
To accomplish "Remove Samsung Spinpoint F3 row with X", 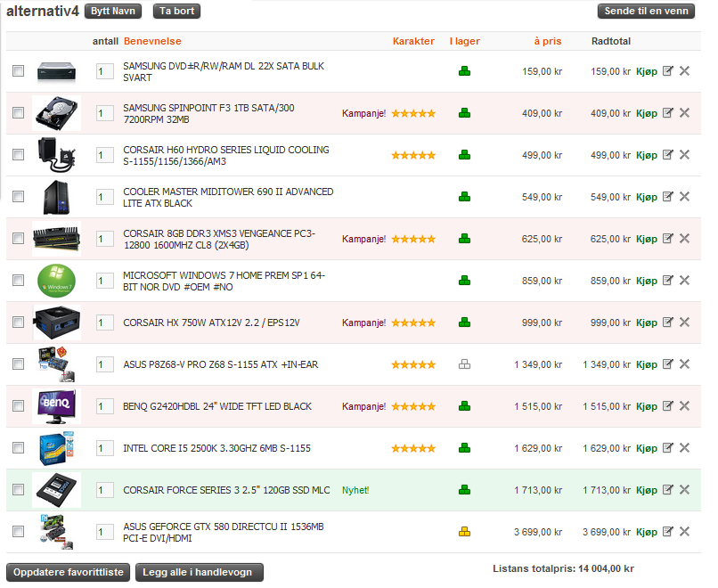I will click(x=684, y=112).
